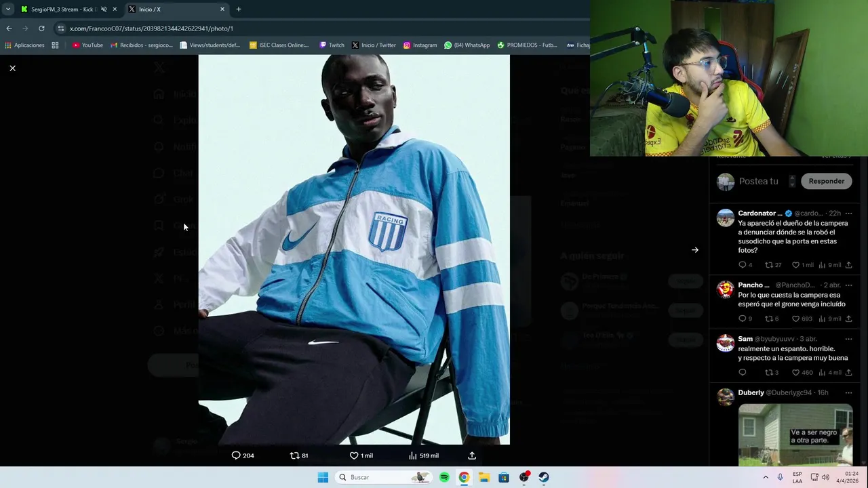The height and width of the screenshot is (488, 868).
Task: Close the Inicio / X tab
Action: [222, 9]
